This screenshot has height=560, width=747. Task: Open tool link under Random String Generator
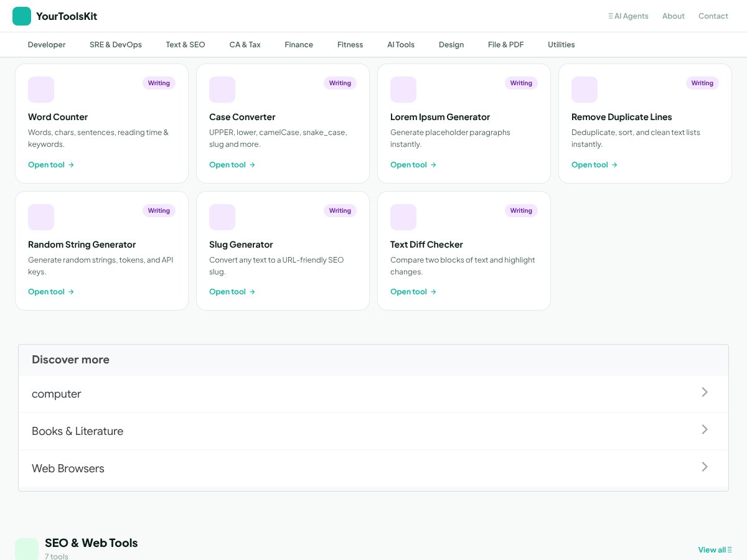(51, 292)
